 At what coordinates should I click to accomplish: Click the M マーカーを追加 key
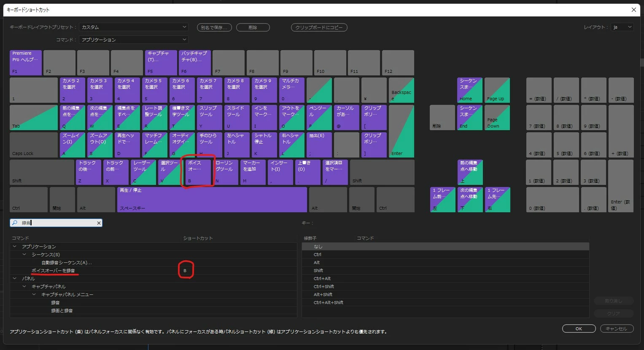pos(253,172)
